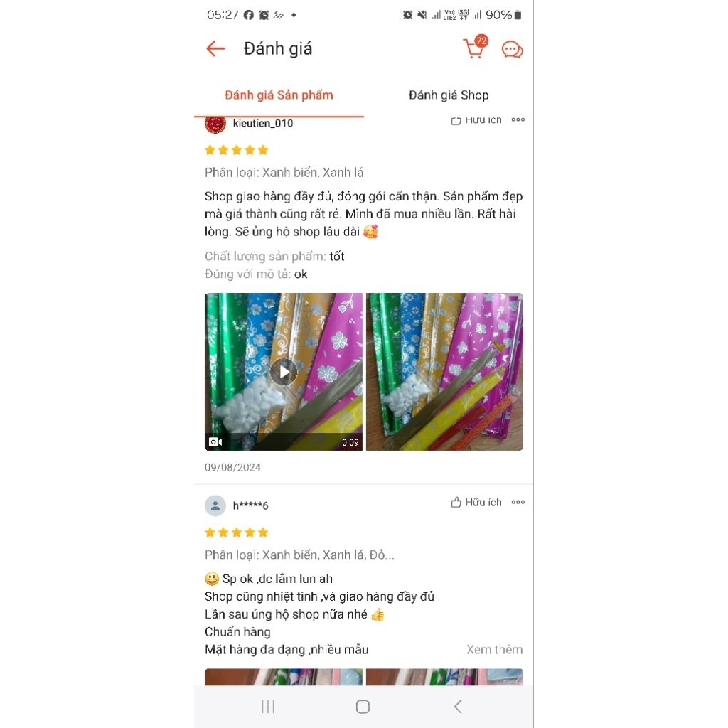Image resolution: width=728 pixels, height=728 pixels.
Task: Open Android recent apps button
Action: tap(268, 707)
